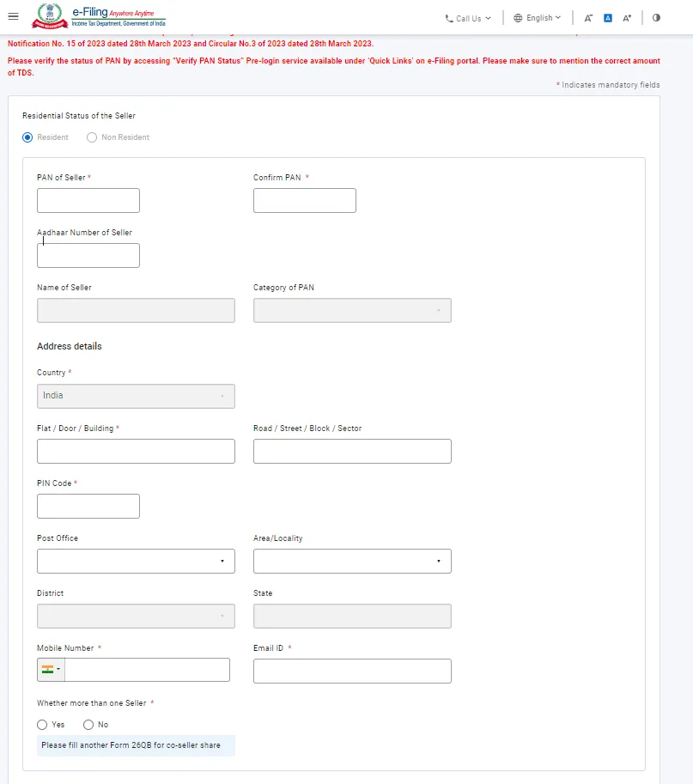Select Resident residential status
The width and height of the screenshot is (693, 784).
tap(27, 137)
